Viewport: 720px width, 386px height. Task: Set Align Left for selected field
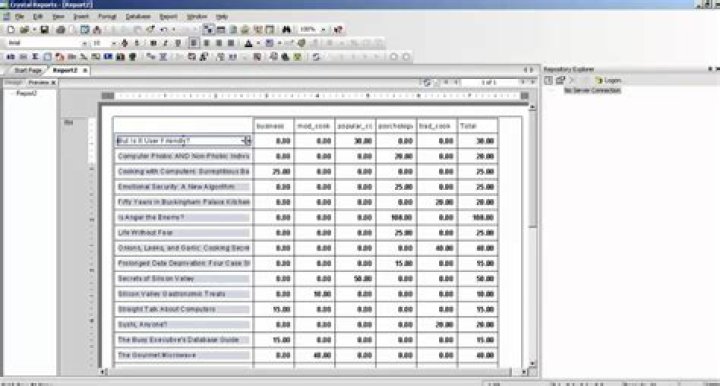point(194,43)
